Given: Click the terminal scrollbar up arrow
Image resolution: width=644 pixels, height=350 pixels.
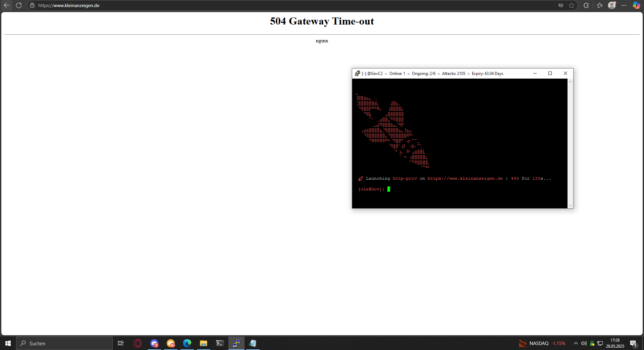Looking at the screenshot, I should coord(570,82).
